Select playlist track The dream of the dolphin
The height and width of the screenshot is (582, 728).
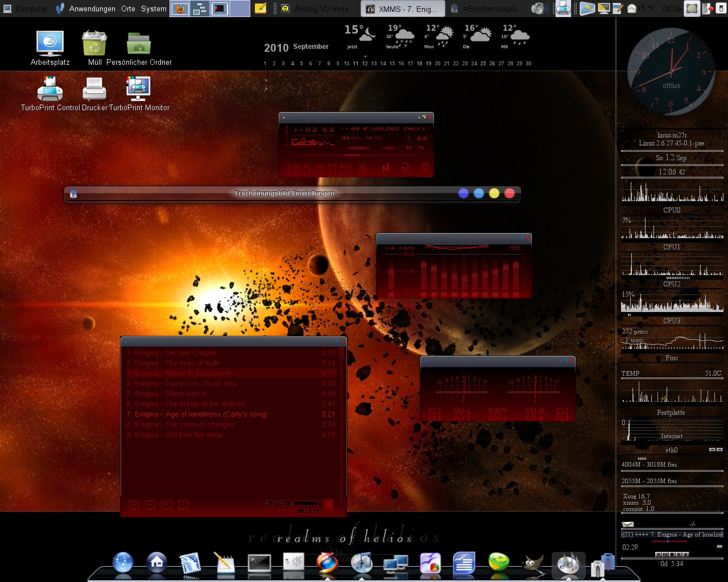coord(230,404)
